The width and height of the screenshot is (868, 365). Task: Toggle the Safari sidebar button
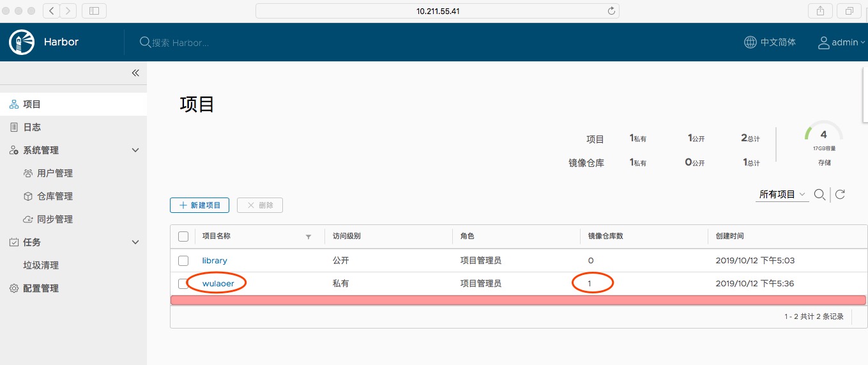click(x=95, y=11)
